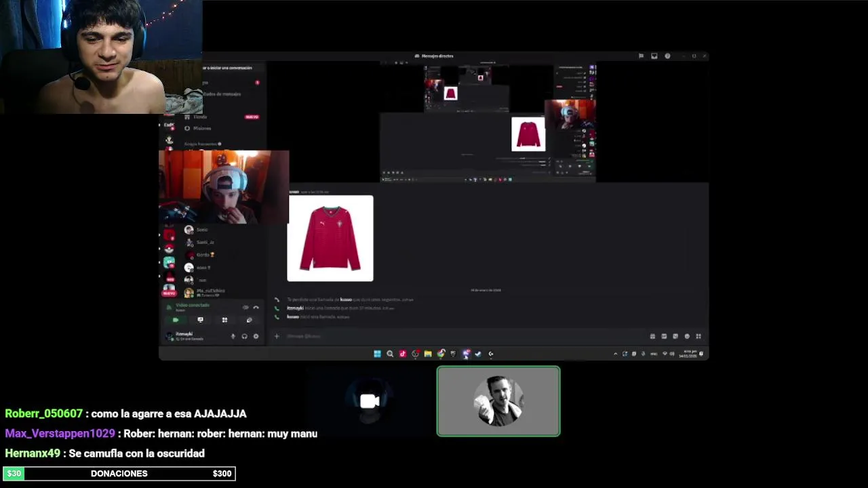Open the sticker picker in chat bar
868x488 pixels.
(x=675, y=336)
